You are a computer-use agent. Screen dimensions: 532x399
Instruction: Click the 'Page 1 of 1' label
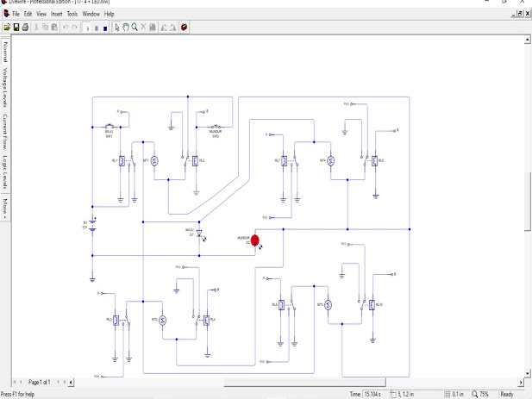click(x=40, y=382)
